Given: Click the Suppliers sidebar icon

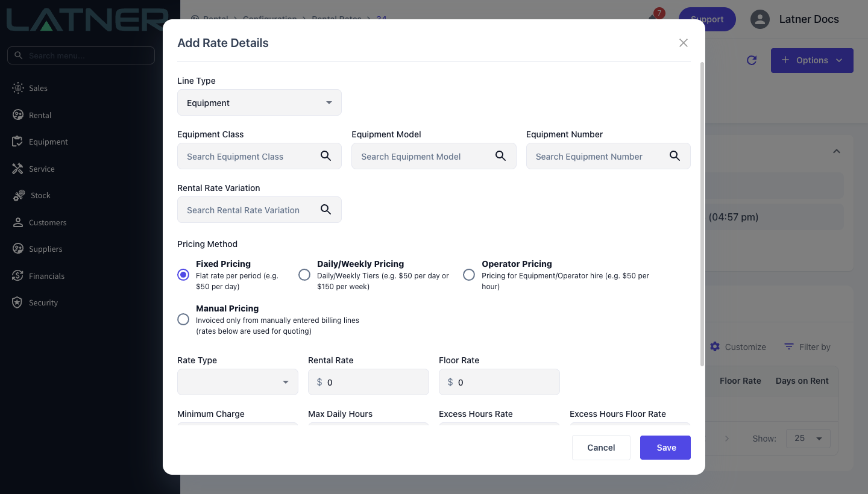Looking at the screenshot, I should tap(17, 249).
